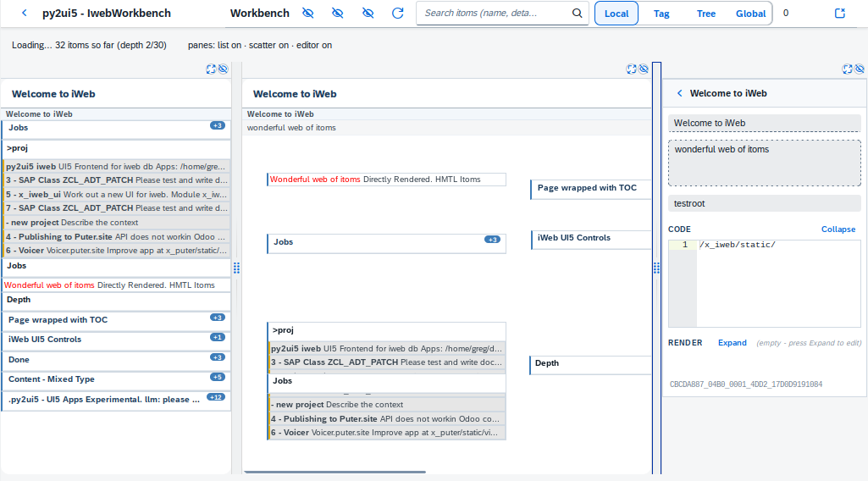Click >proj header in scatter card
The height and width of the screenshot is (481, 868).
(386, 330)
